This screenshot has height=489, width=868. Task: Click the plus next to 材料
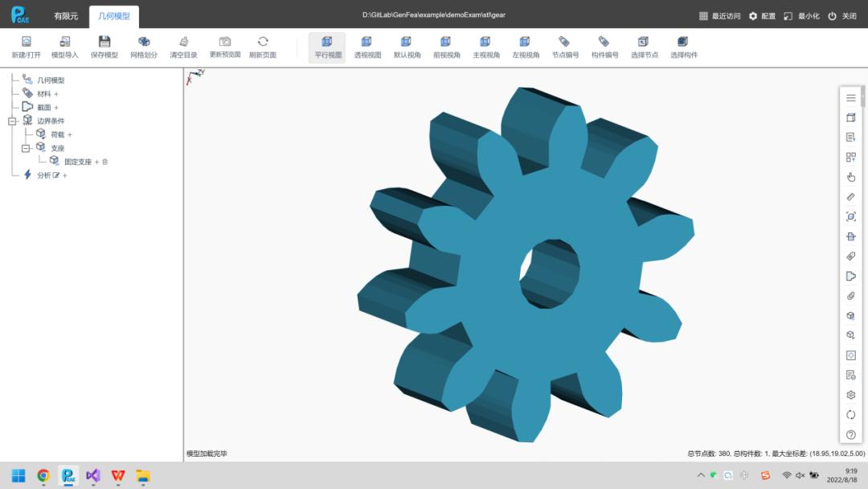tap(56, 94)
